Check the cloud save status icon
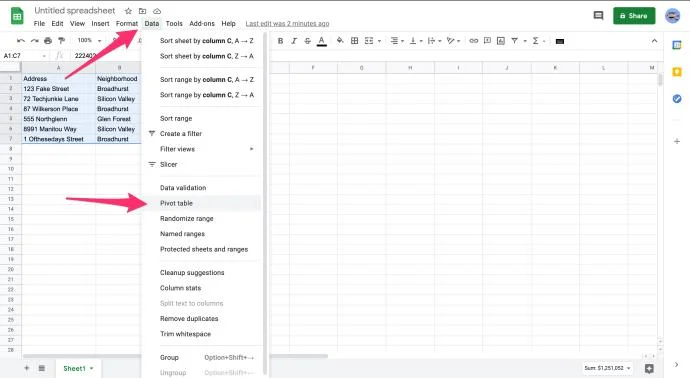The image size is (690, 378). 157,11
